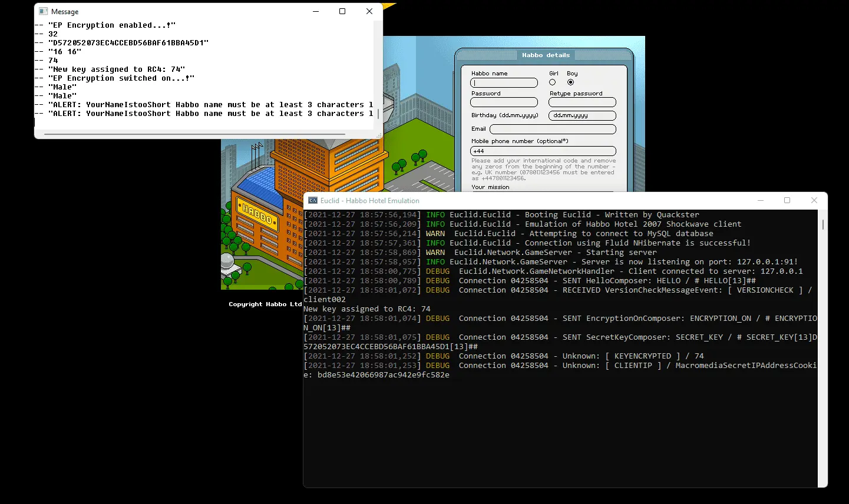Viewport: 849px width, 504px height.
Task: Click the "SENT HelloComposer" log line
Action: 530,281
